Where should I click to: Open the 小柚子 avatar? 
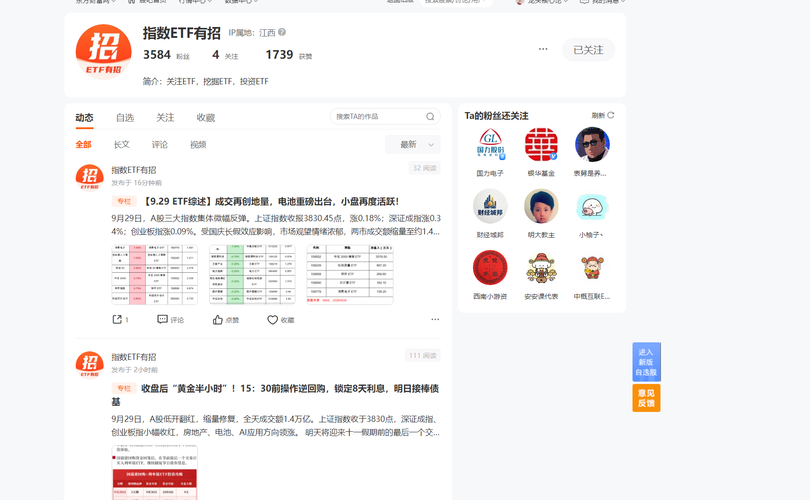pos(592,206)
